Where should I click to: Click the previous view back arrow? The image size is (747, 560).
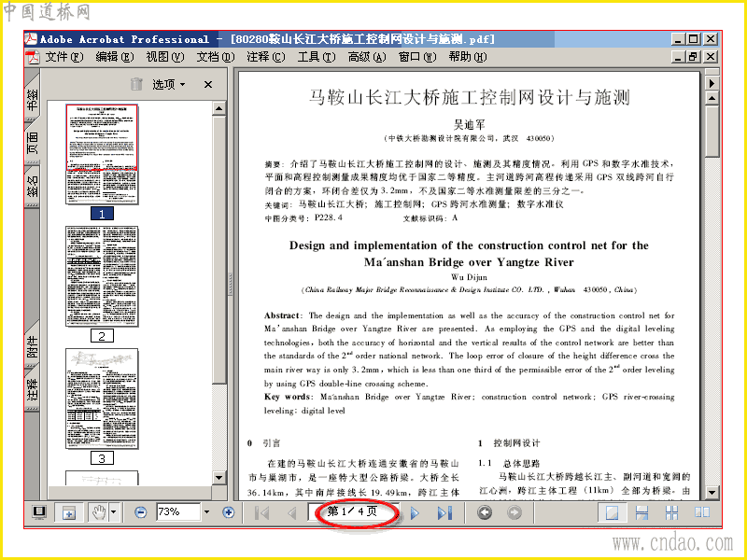tap(485, 512)
